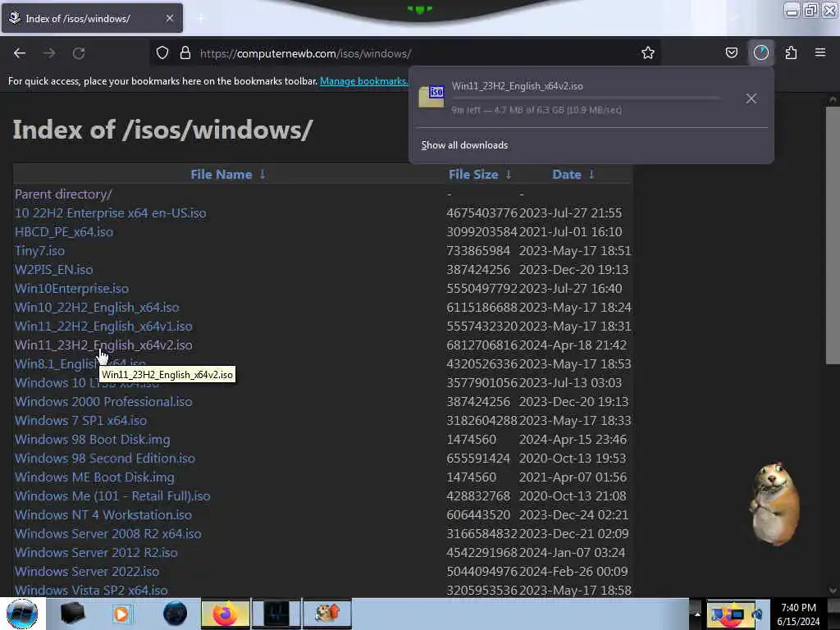840x630 pixels.
Task: Download Windows 7 SP1 x64.iso
Action: (x=81, y=421)
